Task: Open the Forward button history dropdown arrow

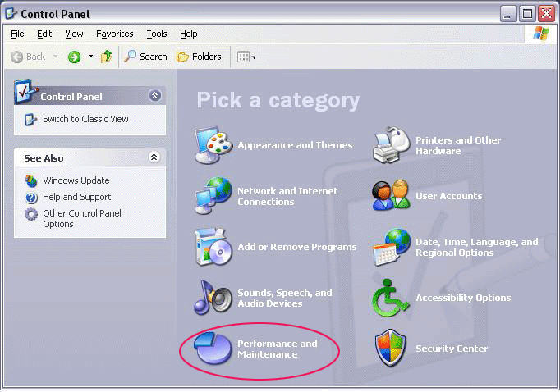Action: pos(90,57)
